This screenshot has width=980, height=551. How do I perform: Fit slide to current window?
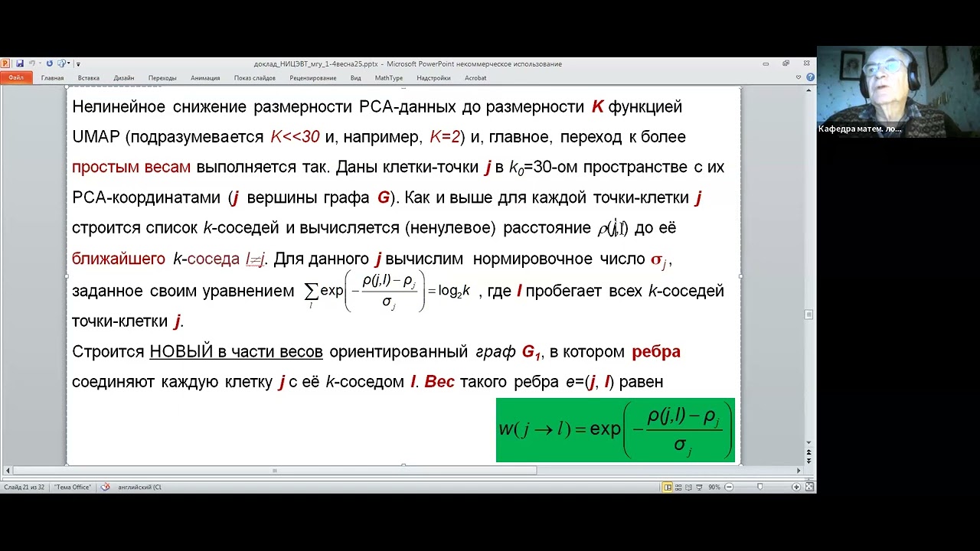tap(809, 487)
